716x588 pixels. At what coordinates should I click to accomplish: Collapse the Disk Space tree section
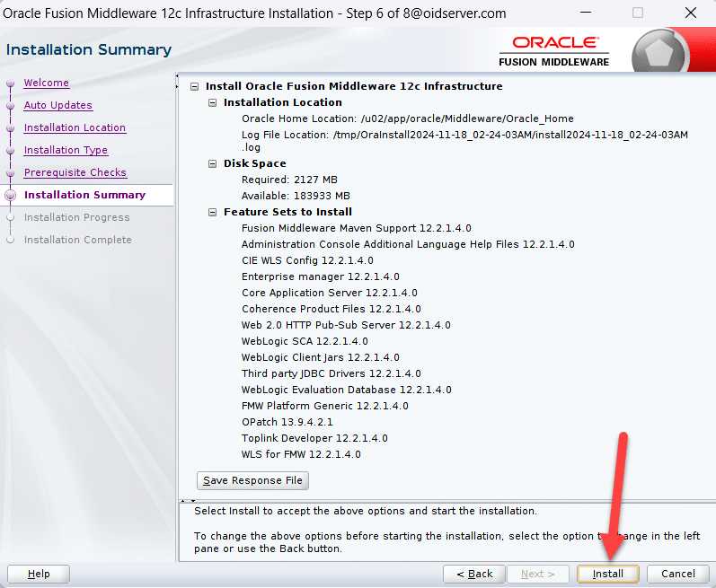pyautogui.click(x=212, y=164)
